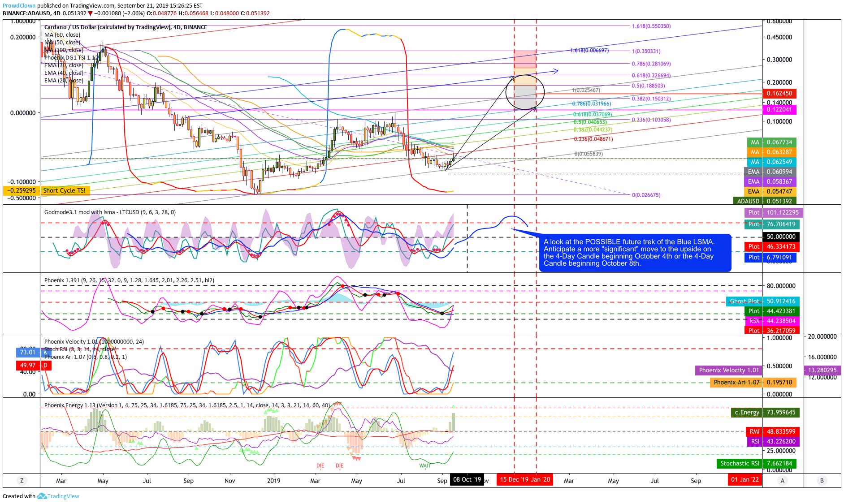Click the purple Phoenix Velocity 1.01 label
Image resolution: width=844 pixels, height=504 pixels.
[729, 370]
